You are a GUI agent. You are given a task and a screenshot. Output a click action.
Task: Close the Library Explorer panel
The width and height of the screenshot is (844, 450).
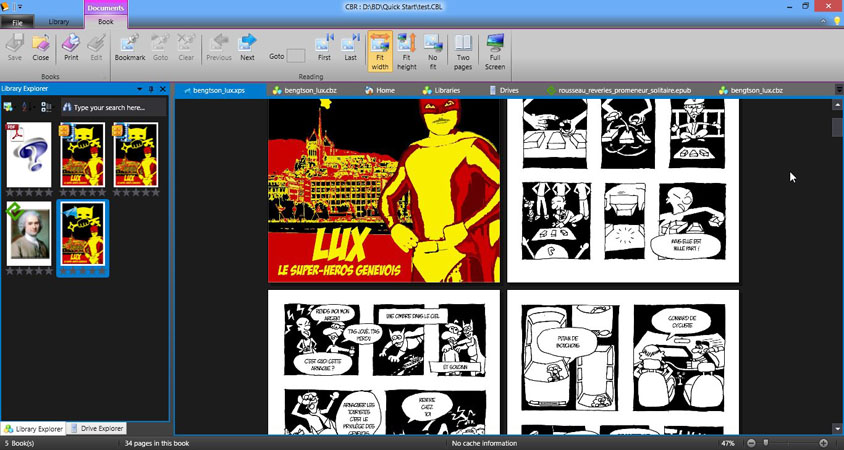tap(163, 89)
